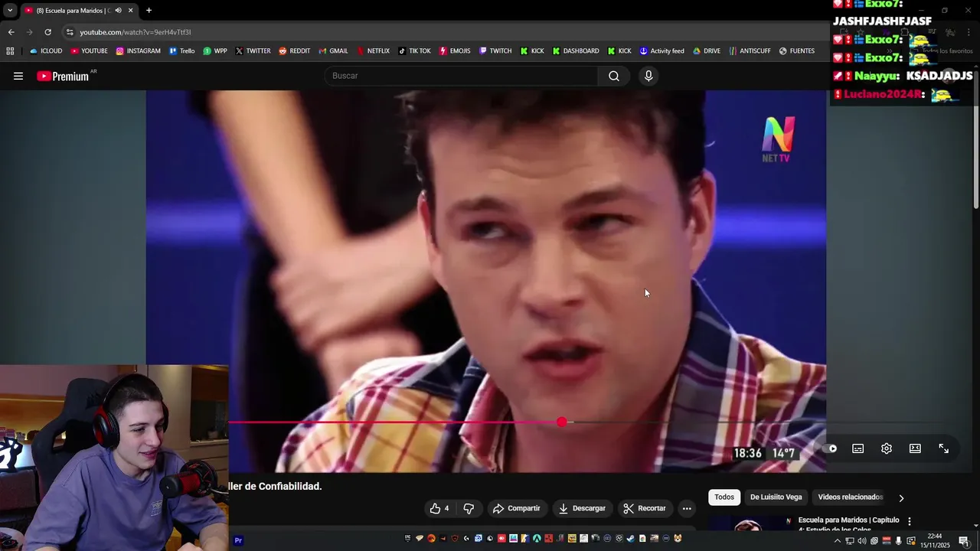Viewport: 980px width, 551px height.
Task: Open the apps grid in bookmarks bar
Action: tap(10, 51)
